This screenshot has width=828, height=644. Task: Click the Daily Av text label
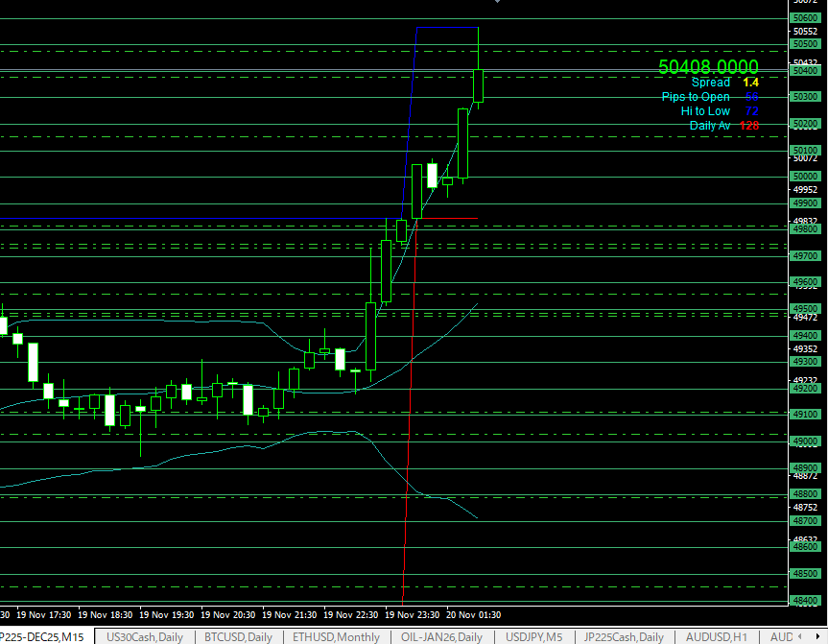(x=709, y=126)
